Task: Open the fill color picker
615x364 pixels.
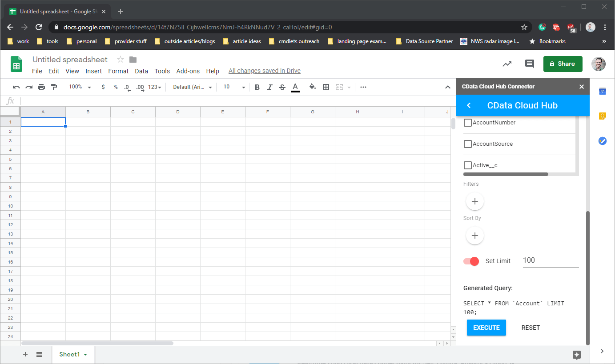Action: [312, 87]
